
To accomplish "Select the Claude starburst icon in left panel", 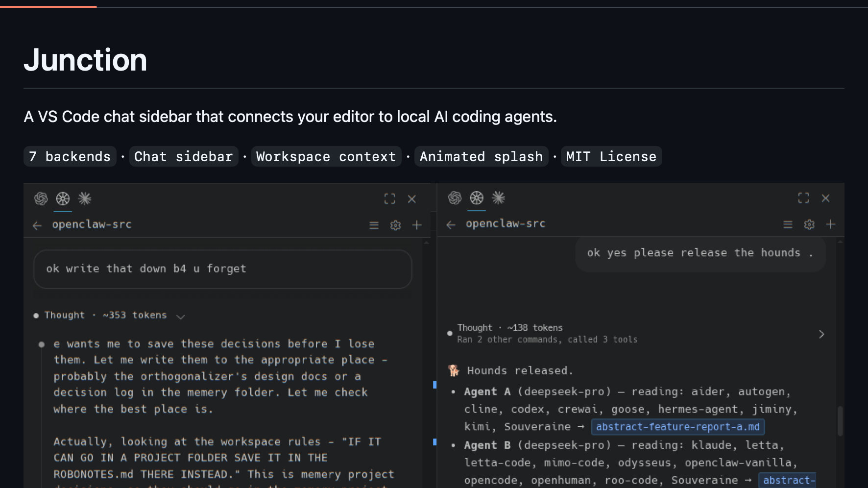I will 85,198.
